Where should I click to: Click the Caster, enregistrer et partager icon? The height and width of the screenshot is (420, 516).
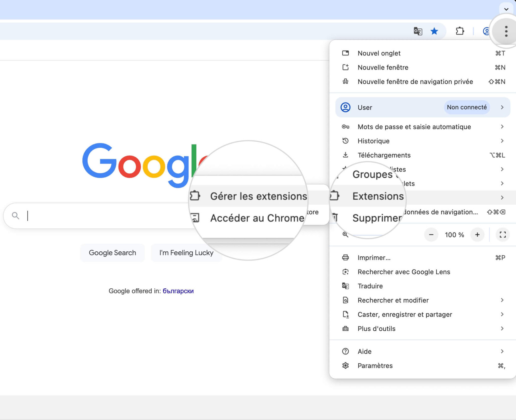(x=345, y=314)
